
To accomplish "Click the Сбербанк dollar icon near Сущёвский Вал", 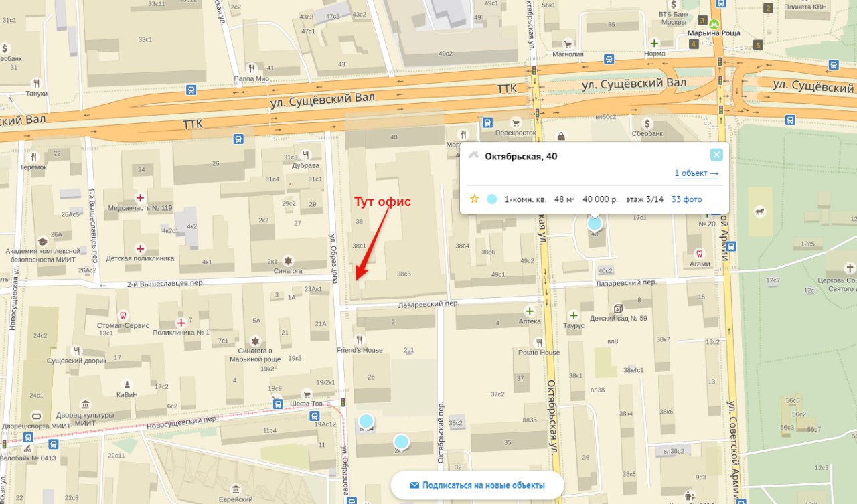I will tap(647, 123).
